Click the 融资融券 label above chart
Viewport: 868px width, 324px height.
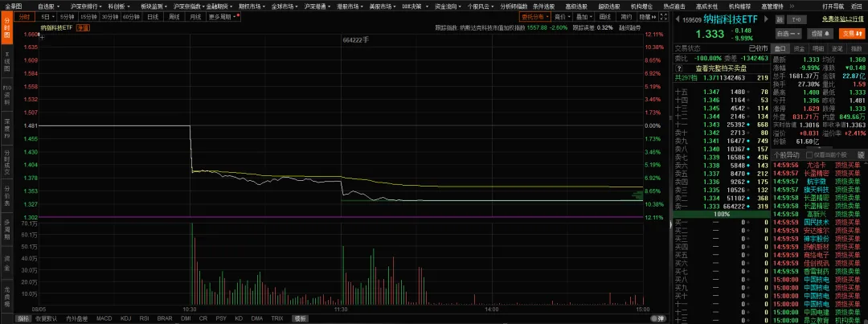point(630,27)
